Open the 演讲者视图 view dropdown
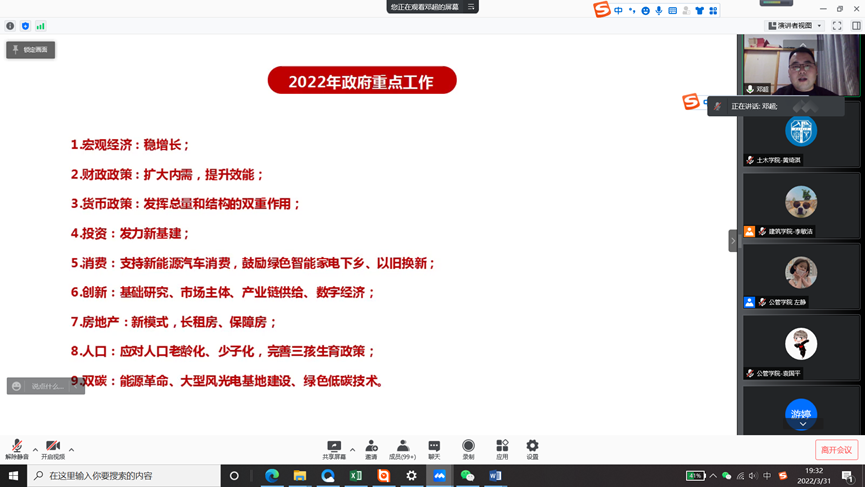The width and height of the screenshot is (865, 487). 795,26
